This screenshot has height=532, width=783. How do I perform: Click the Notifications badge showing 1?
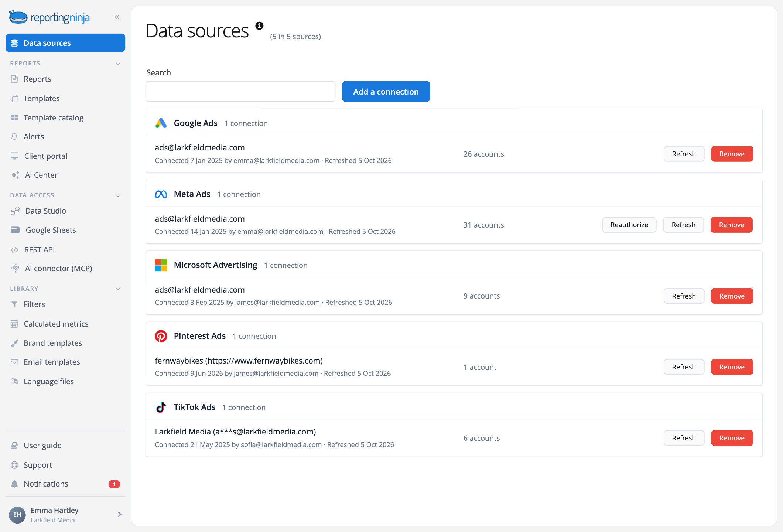tap(114, 484)
